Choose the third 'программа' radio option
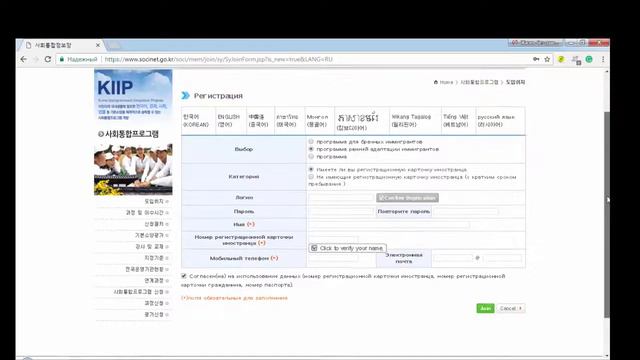Image resolution: width=640 pixels, height=360 pixels. click(x=311, y=156)
